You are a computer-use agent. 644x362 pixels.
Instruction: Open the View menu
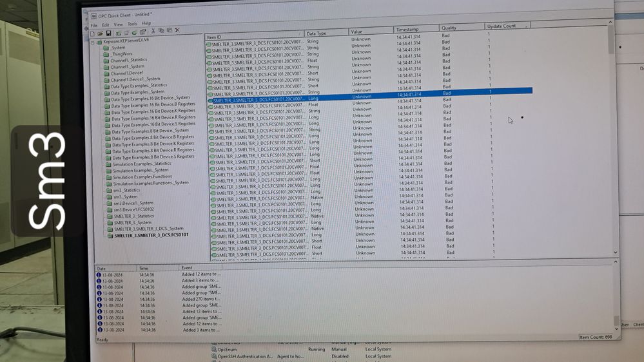pyautogui.click(x=118, y=24)
